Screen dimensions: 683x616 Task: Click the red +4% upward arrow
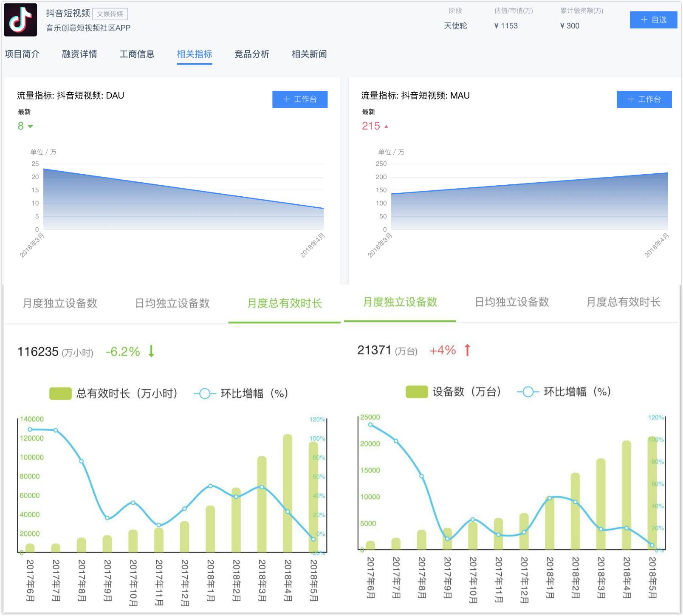pyautogui.click(x=467, y=350)
